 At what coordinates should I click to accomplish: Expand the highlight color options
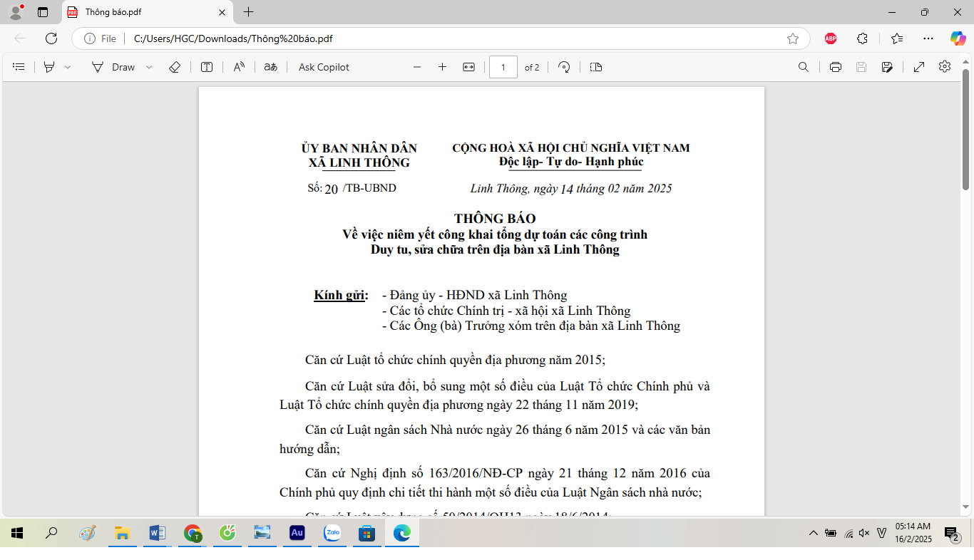[x=68, y=67]
